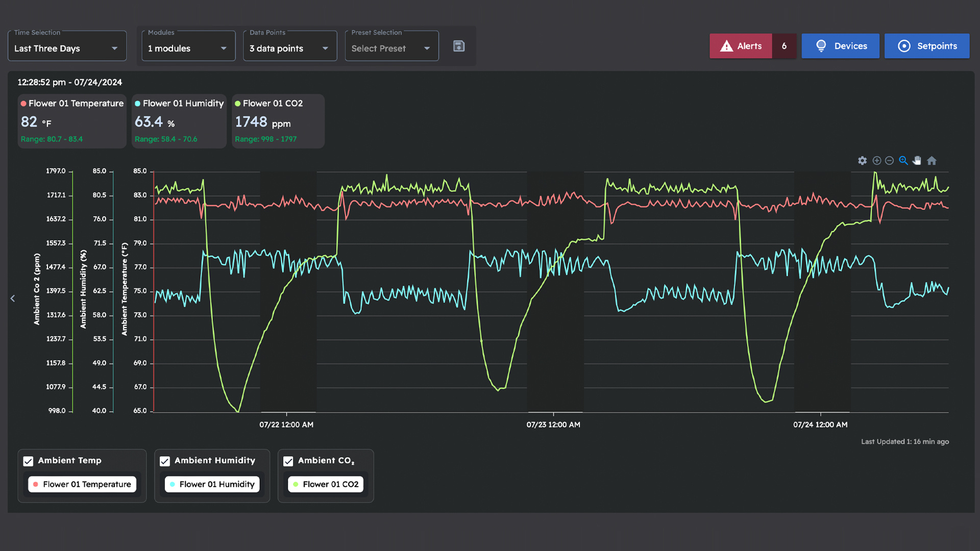Click the save preset floppy icon
The width and height of the screenshot is (980, 551).
tap(459, 46)
